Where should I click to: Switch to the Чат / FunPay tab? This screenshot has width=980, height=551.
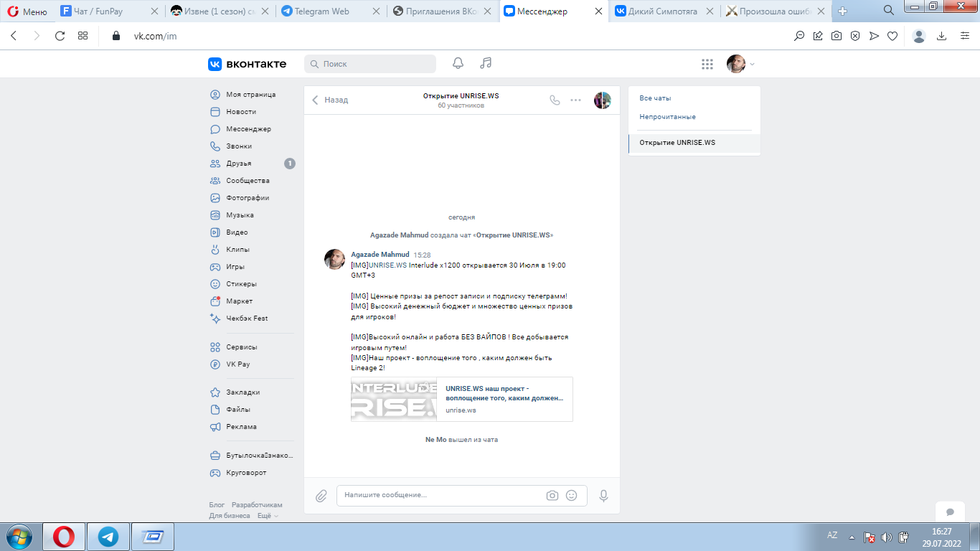(108, 11)
